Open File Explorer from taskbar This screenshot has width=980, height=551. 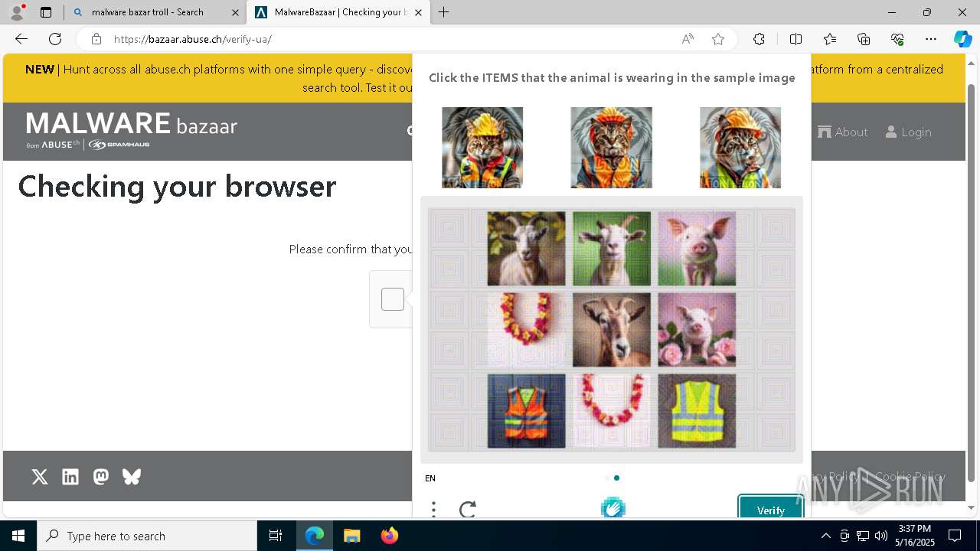[x=351, y=536]
